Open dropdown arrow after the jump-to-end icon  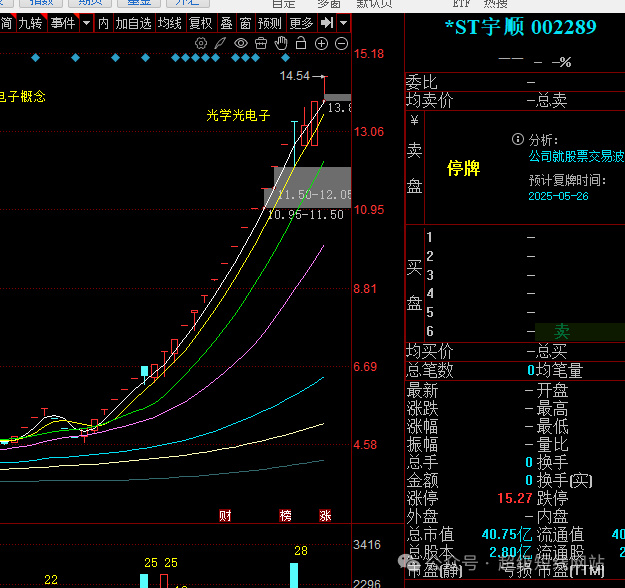[344, 23]
